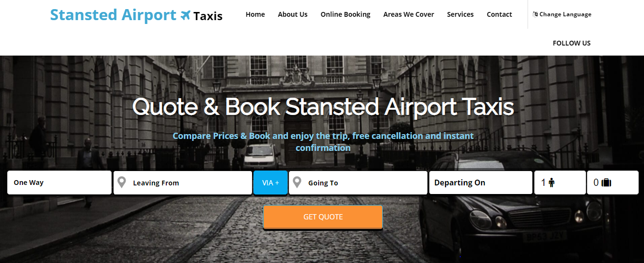This screenshot has height=263, width=644.
Task: Open the One Way trip type dropdown
Action: click(x=59, y=183)
